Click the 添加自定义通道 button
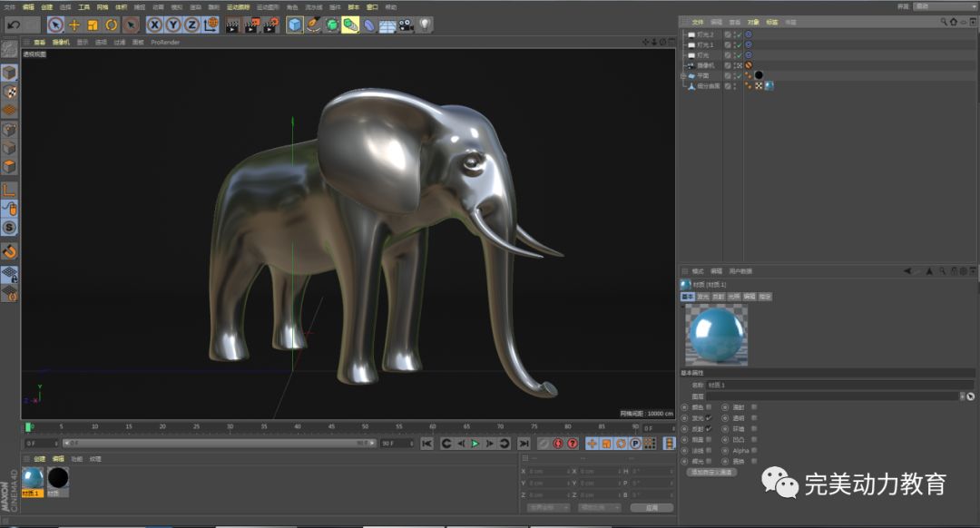This screenshot has height=528, width=980. click(x=712, y=472)
